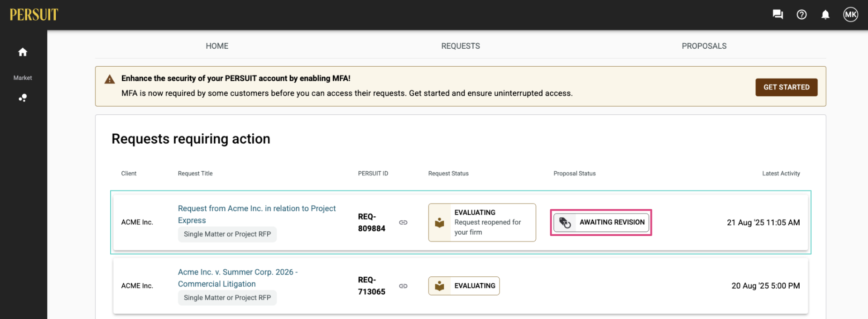Viewport: 868px width, 319px height.
Task: Open the help question mark icon
Action: [802, 15]
